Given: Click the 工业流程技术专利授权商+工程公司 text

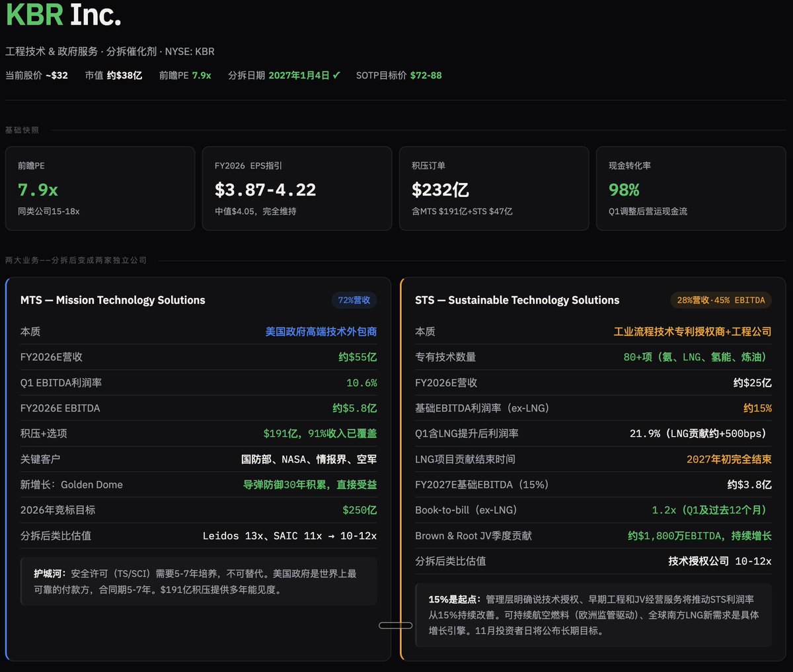Looking at the screenshot, I should click(693, 332).
